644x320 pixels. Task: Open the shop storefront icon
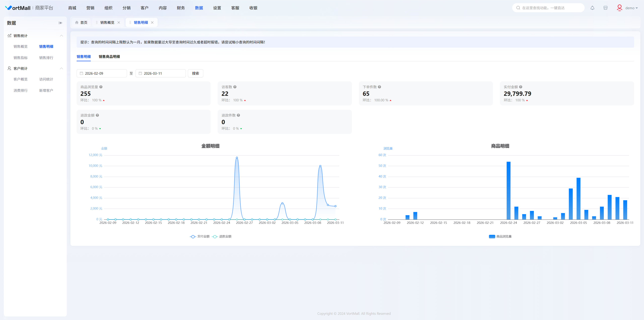tap(605, 8)
